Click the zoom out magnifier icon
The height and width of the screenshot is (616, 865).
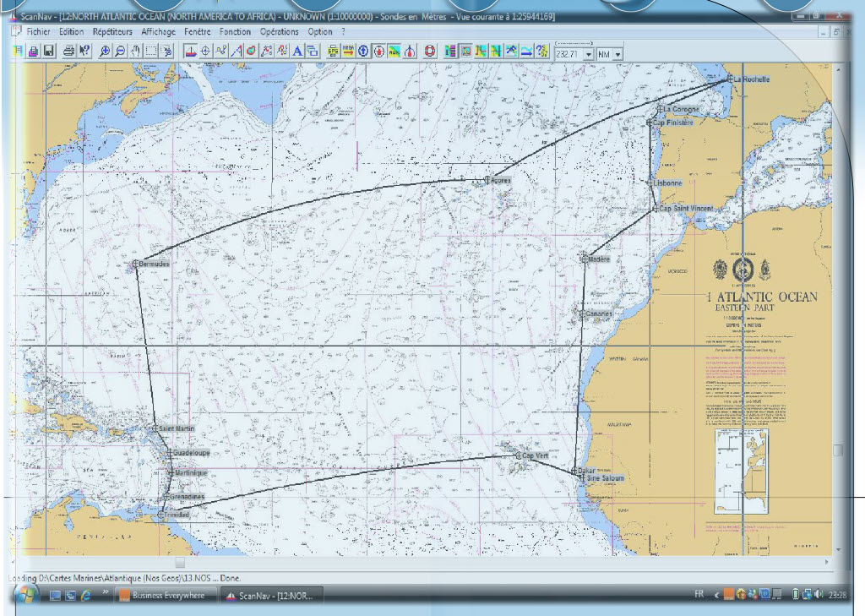coord(120,51)
